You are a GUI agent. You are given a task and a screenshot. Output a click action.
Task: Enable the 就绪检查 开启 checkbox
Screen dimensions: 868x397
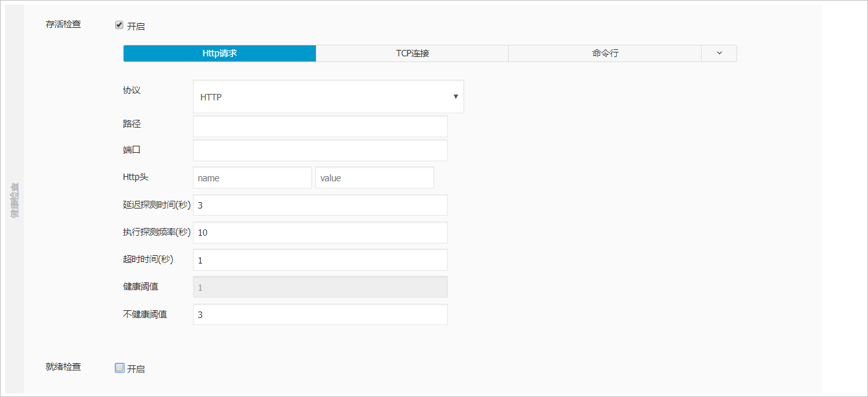coord(119,368)
